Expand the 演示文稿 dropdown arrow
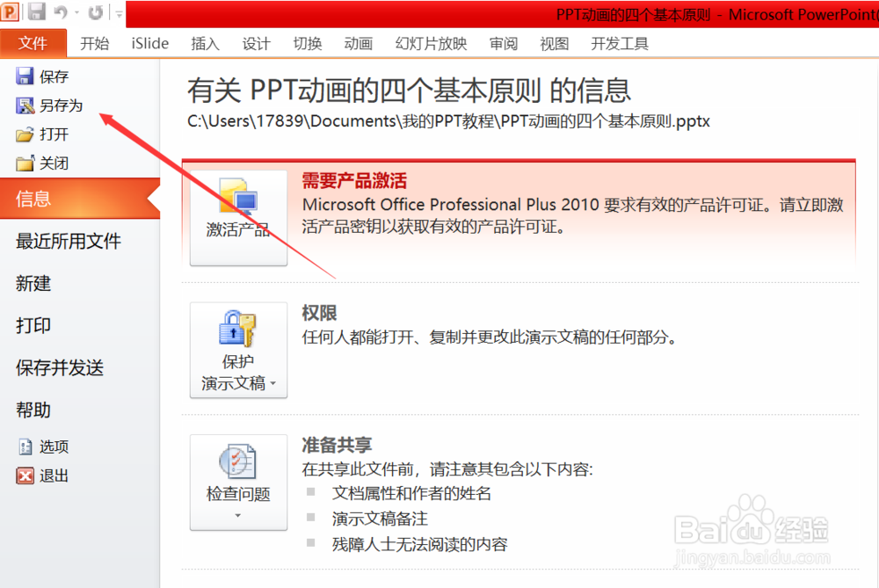 click(273, 384)
